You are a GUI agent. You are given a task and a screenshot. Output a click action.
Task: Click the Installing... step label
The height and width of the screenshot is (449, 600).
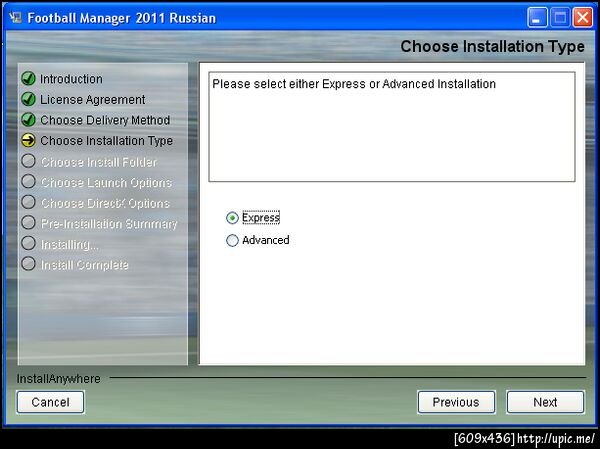tap(70, 244)
